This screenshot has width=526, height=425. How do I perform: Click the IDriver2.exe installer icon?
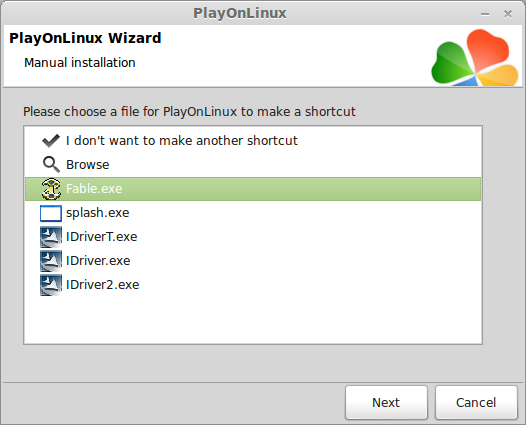point(51,285)
